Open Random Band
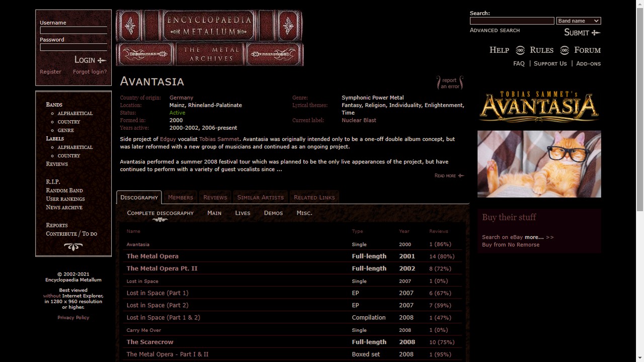Screen dimensions: 644x362 [64, 190]
